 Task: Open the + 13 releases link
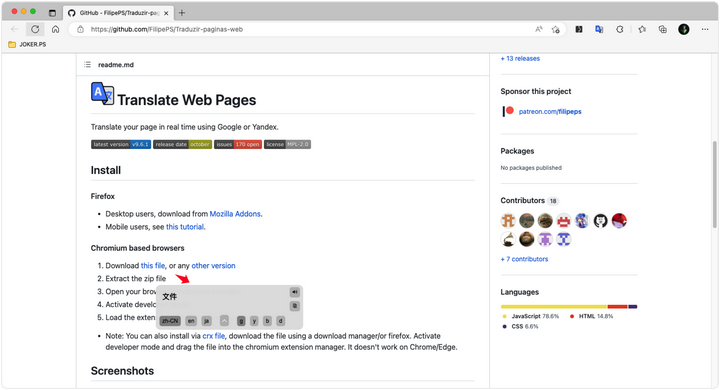(520, 59)
